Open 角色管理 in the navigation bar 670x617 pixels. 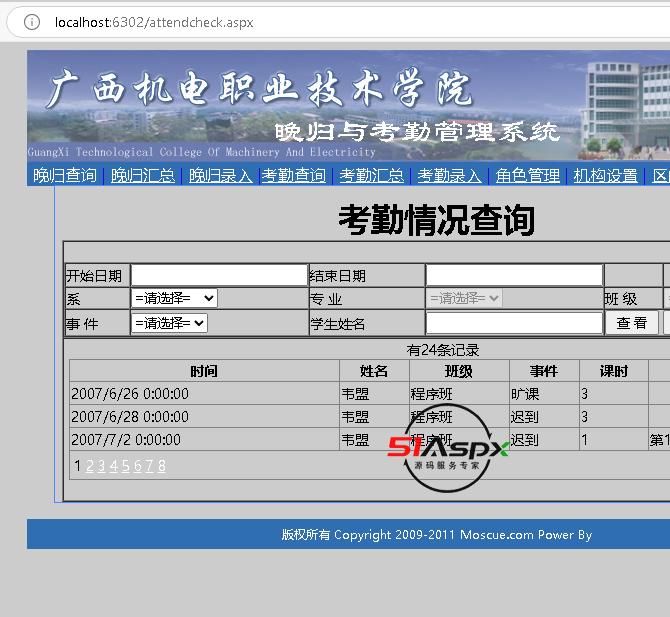(x=528, y=176)
